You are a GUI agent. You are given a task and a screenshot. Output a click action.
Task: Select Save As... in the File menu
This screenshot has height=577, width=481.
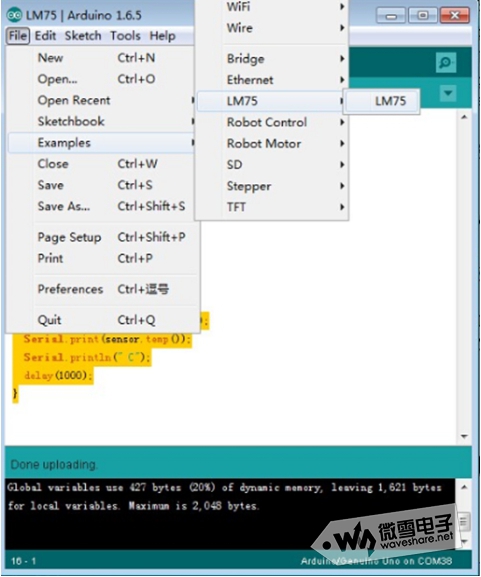[x=101, y=206]
